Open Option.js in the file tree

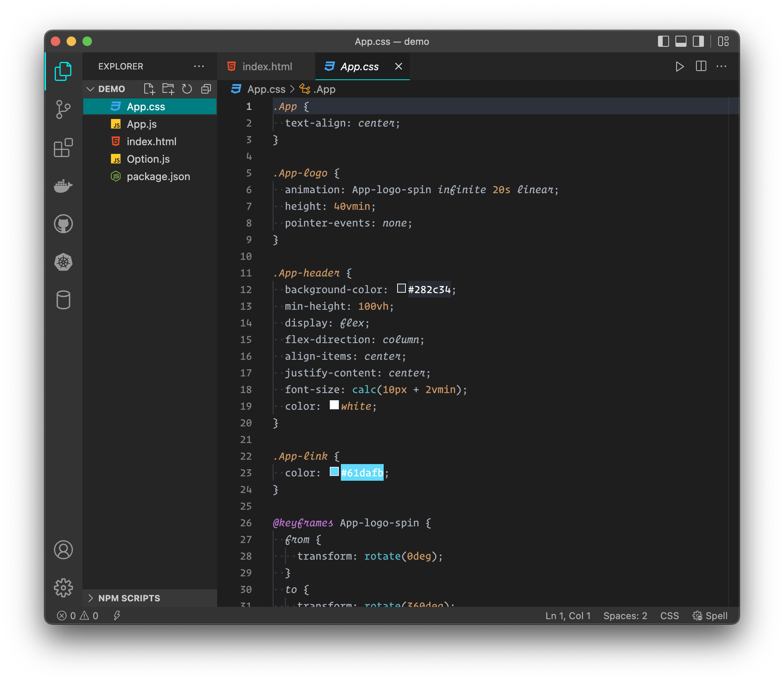tap(148, 159)
